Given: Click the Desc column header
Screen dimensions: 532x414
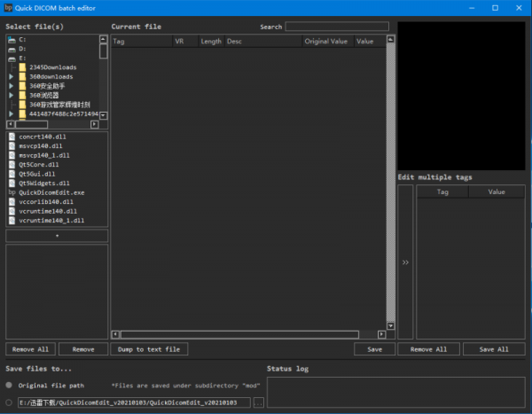Looking at the screenshot, I should [x=263, y=42].
